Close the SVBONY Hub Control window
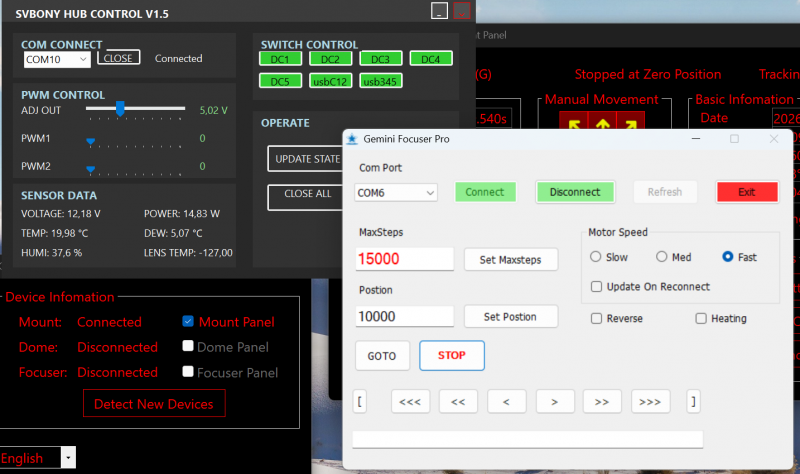The width and height of the screenshot is (800, 474). [462, 11]
